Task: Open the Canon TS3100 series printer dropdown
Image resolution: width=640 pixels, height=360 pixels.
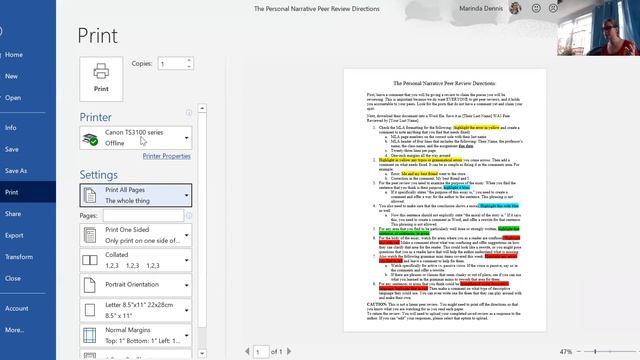Action: 136,138
